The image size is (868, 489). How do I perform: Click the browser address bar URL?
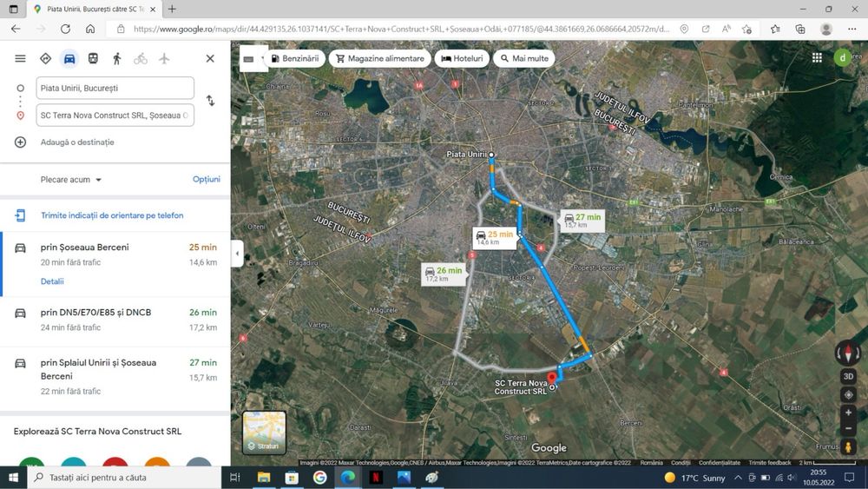pos(401,29)
